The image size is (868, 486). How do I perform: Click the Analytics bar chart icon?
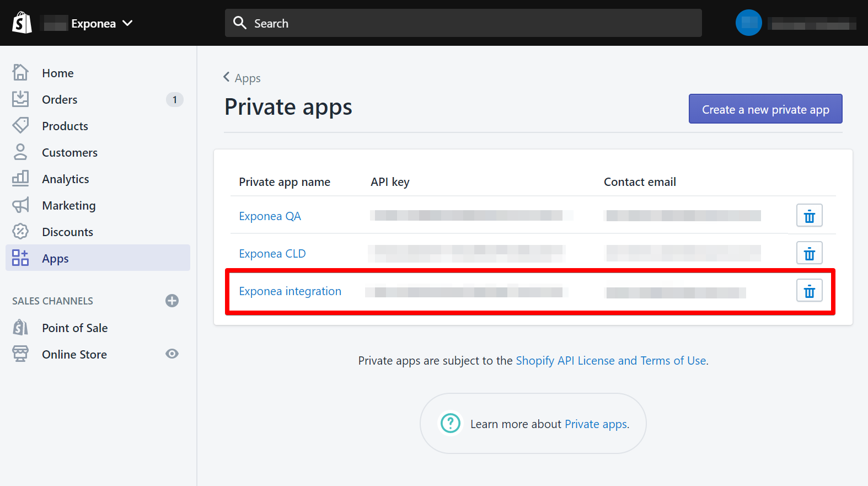coord(20,178)
